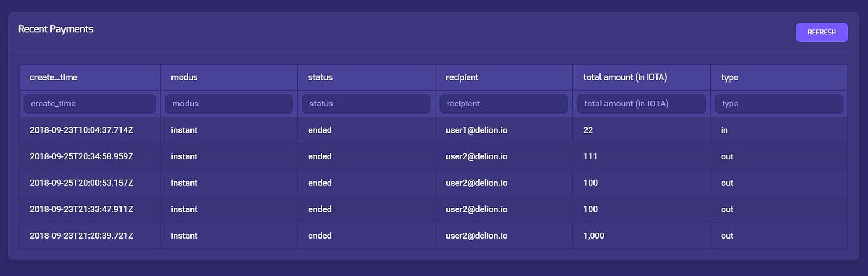Click the Recent Payments heading
868x276 pixels.
(56, 29)
